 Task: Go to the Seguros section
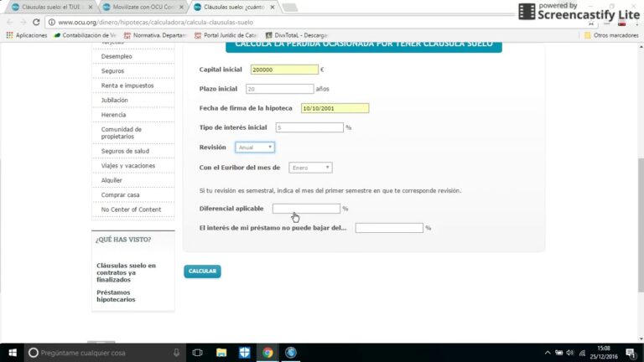112,71
